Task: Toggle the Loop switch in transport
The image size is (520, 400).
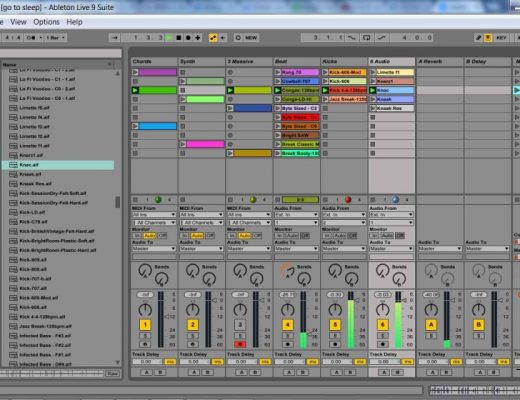Action: pos(367,38)
